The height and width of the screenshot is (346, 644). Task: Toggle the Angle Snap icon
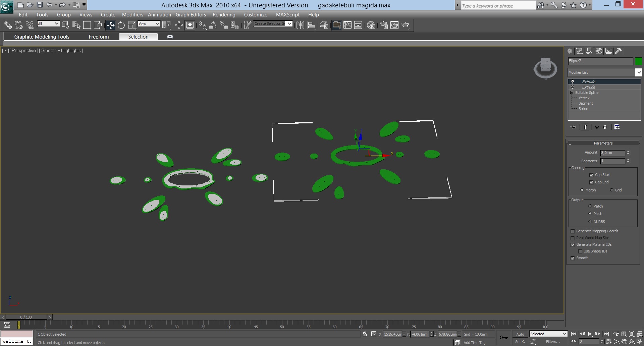coord(213,25)
